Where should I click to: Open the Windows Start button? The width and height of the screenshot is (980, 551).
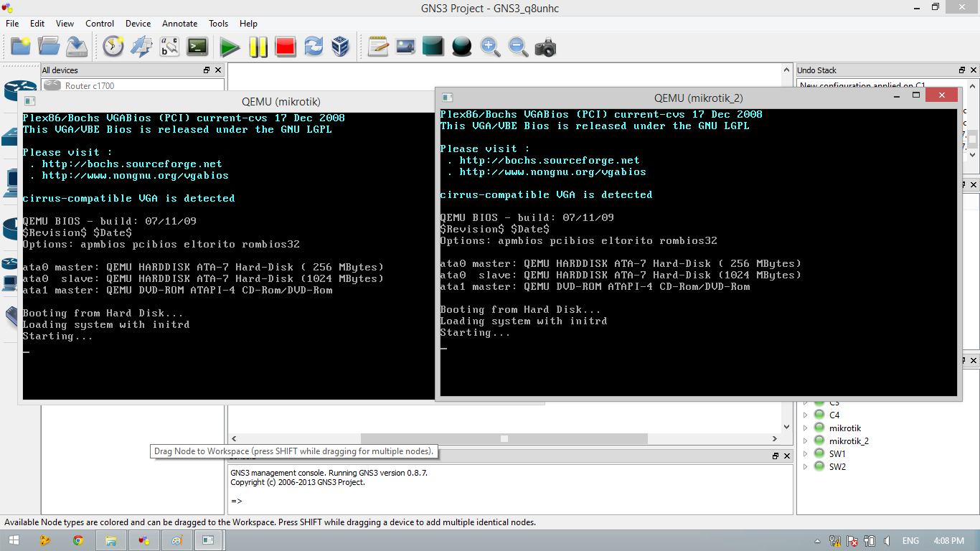(x=14, y=540)
